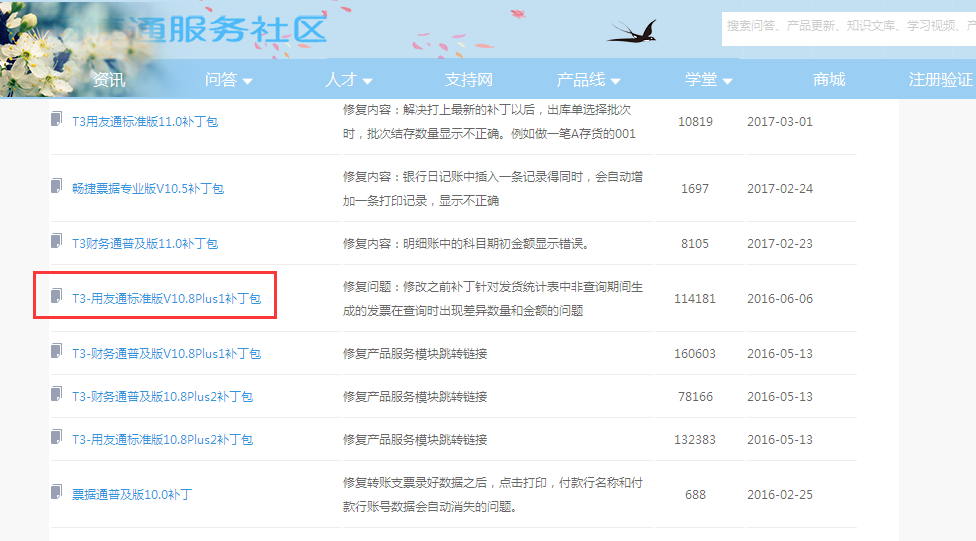Open the 票据通普及版10.0补丁 link
This screenshot has width=976, height=541.
coord(132,494)
